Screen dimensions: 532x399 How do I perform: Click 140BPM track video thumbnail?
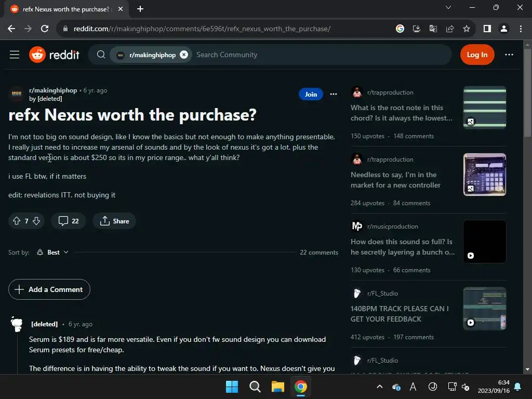pos(485,309)
